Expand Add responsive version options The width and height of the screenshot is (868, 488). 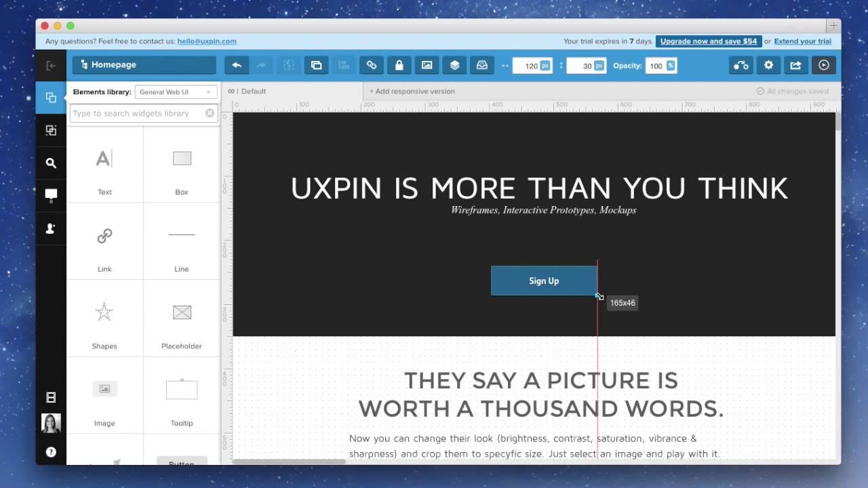tap(412, 91)
